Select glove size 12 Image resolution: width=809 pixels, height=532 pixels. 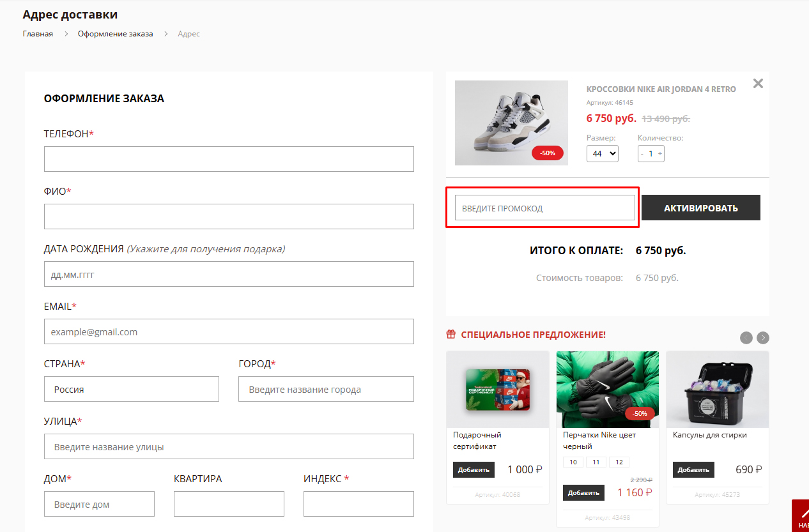[x=619, y=462]
